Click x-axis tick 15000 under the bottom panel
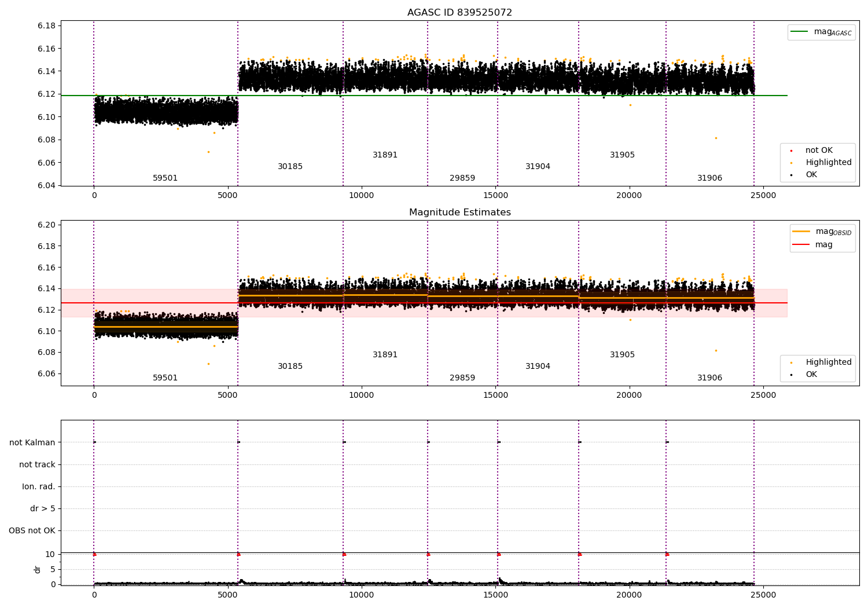Viewport: 868px width, 608px height. [x=495, y=595]
